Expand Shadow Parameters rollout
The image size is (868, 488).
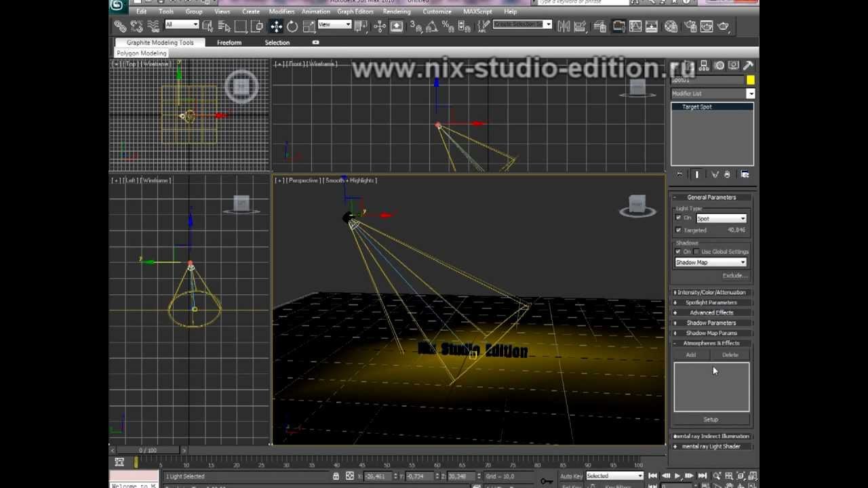pos(711,323)
